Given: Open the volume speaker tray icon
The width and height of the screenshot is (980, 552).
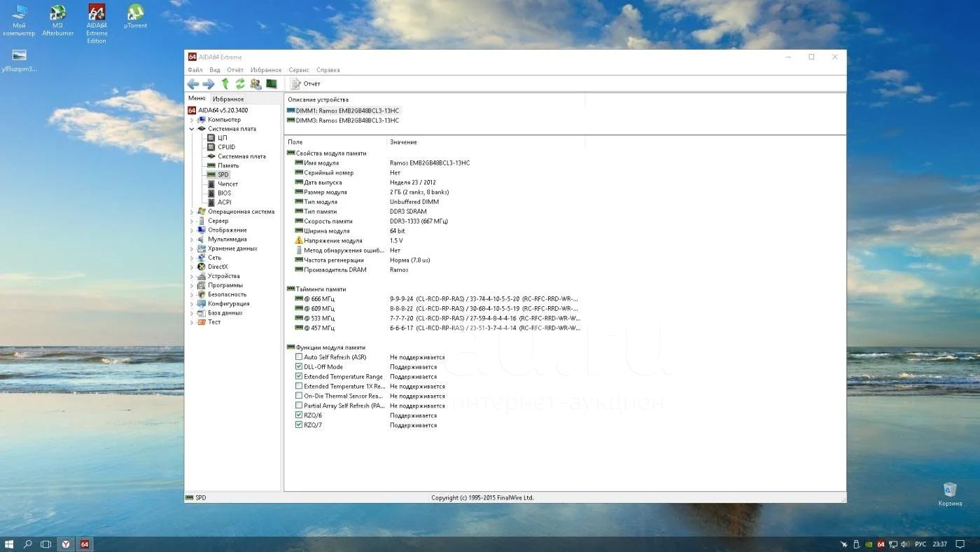Looking at the screenshot, I should (906, 544).
